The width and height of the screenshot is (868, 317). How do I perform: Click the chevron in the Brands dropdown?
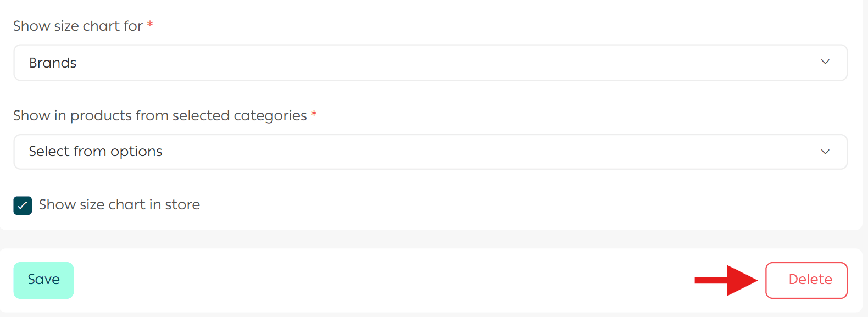(x=825, y=62)
